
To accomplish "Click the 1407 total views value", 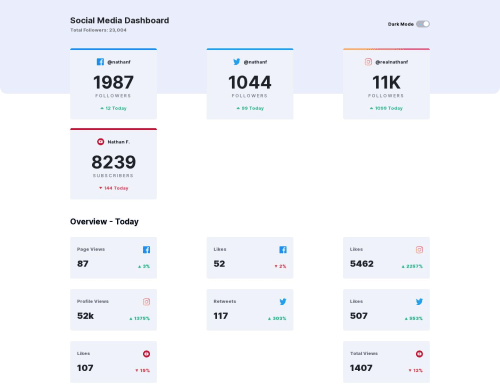I will pyautogui.click(x=361, y=368).
